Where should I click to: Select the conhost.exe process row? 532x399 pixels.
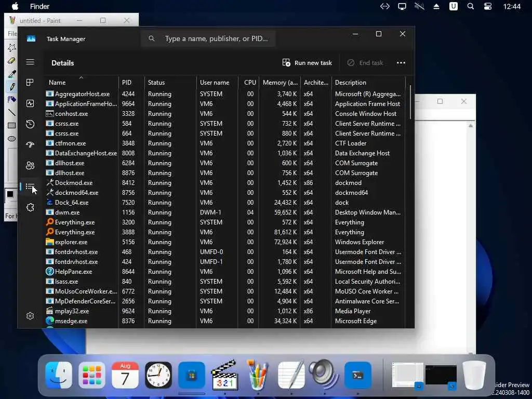point(225,114)
